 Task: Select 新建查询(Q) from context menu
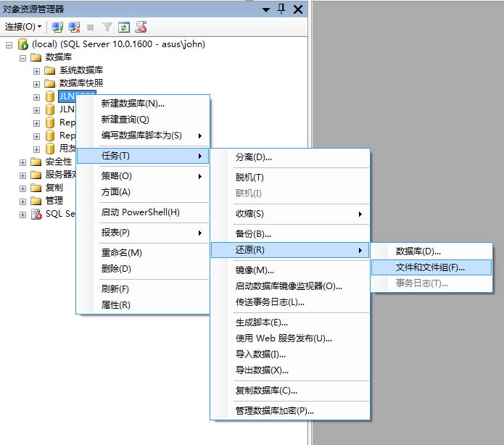[x=125, y=119]
